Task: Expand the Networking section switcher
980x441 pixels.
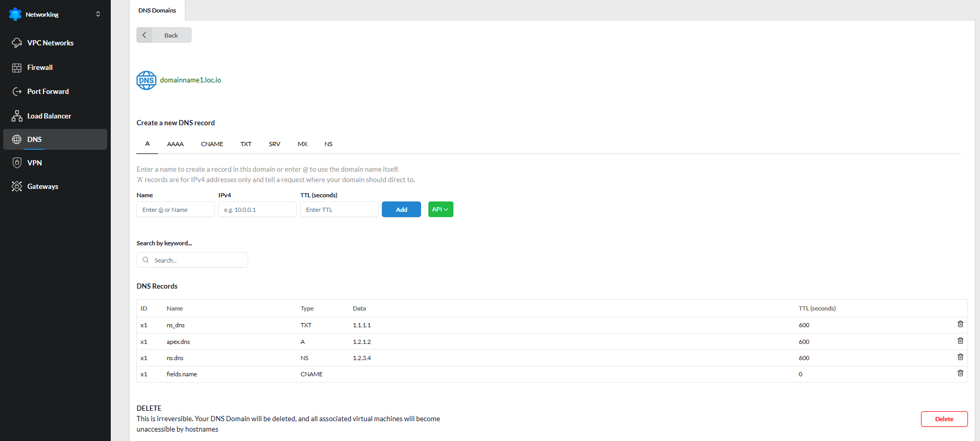Action: point(98,14)
